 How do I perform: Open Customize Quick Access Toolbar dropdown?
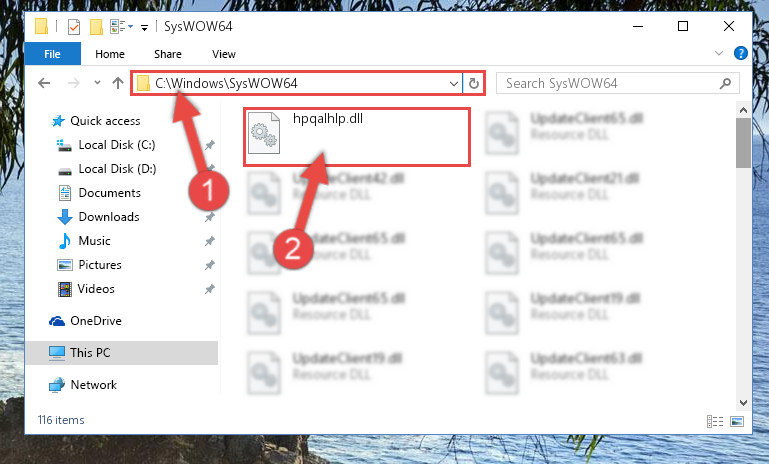click(144, 27)
